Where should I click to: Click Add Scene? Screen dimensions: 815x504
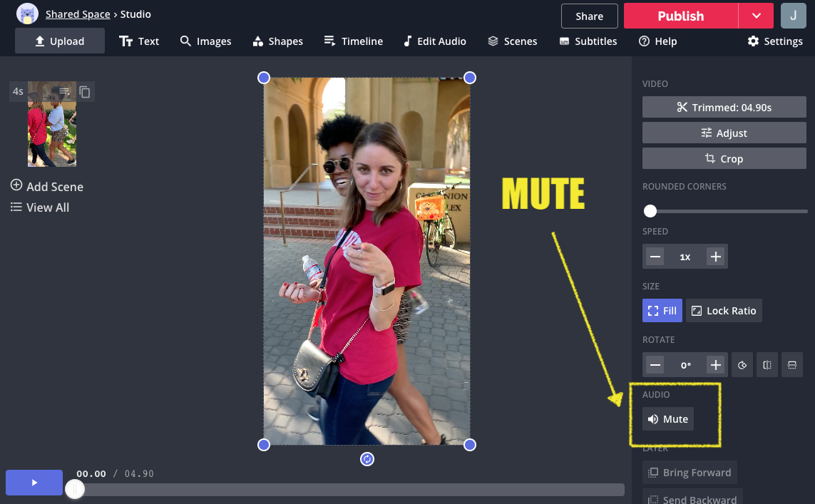(47, 186)
